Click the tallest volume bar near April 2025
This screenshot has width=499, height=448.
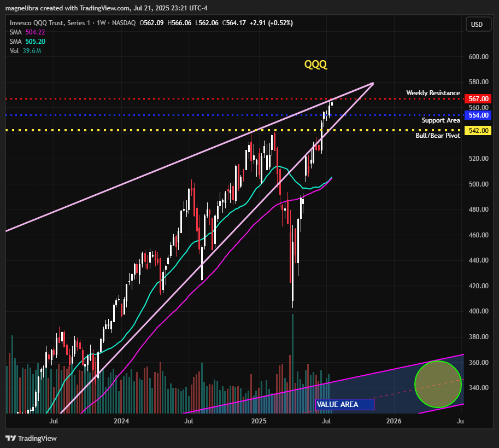(292, 364)
